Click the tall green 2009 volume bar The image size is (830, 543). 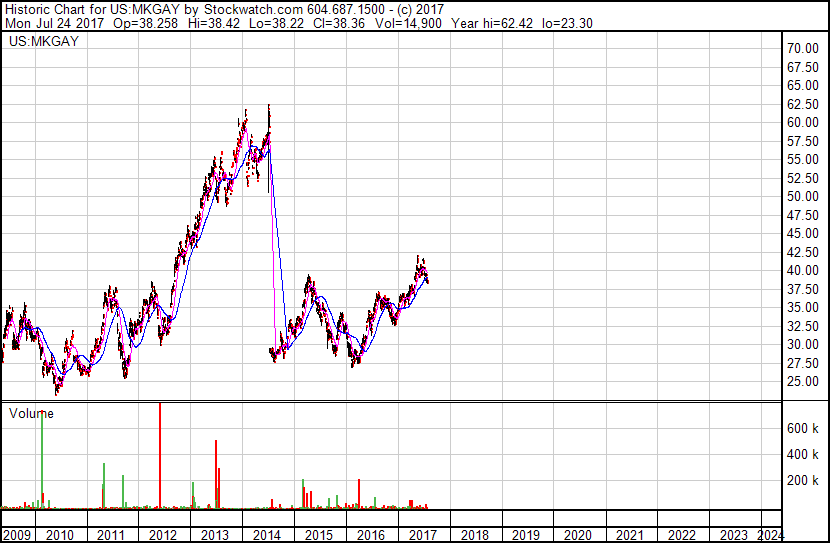click(x=42, y=459)
